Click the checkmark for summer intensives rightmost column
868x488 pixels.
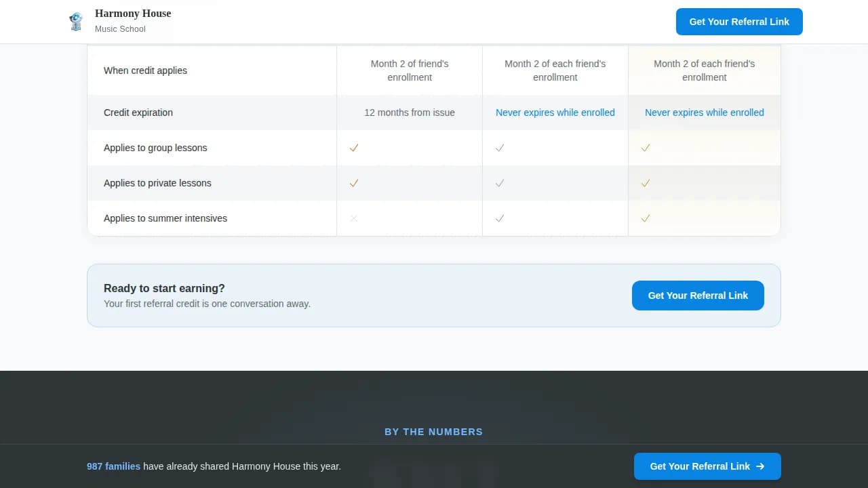[x=645, y=218]
